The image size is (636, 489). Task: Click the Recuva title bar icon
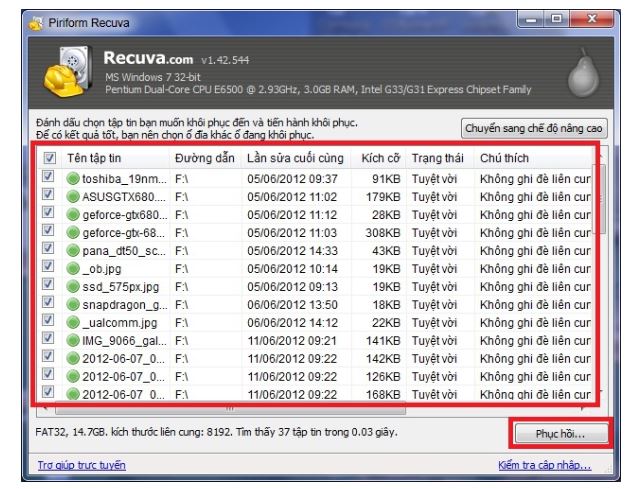(x=36, y=24)
